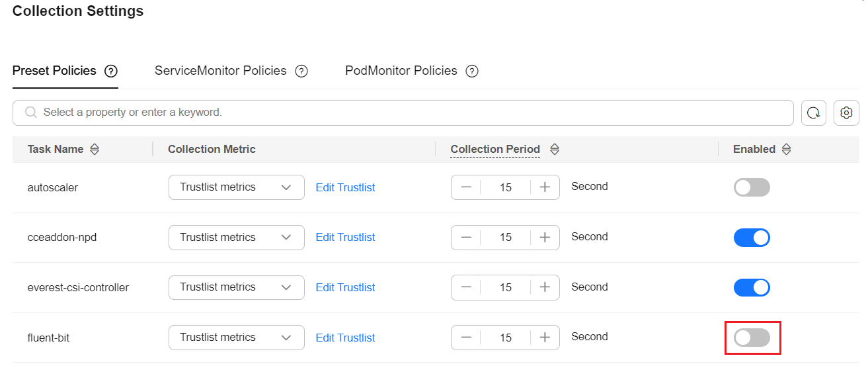Viewport: 868px width, 372px height.
Task: Sort by Collection Period column icon
Action: coord(555,150)
